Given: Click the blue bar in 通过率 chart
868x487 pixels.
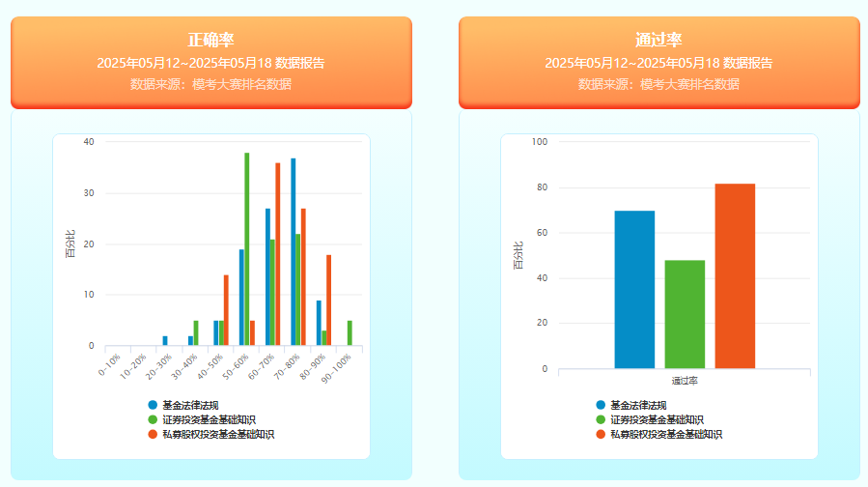Looking at the screenshot, I should coord(634,289).
